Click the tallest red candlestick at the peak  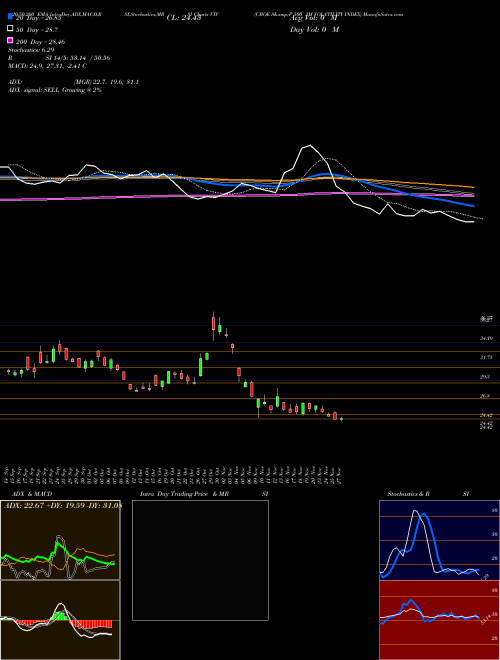pos(213,324)
